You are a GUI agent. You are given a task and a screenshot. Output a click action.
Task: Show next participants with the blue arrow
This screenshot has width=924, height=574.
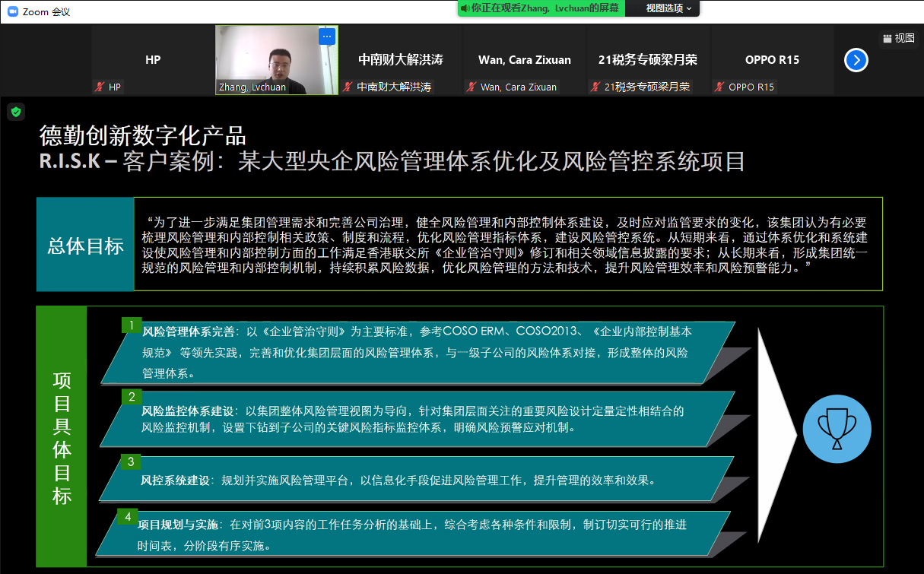coord(856,60)
